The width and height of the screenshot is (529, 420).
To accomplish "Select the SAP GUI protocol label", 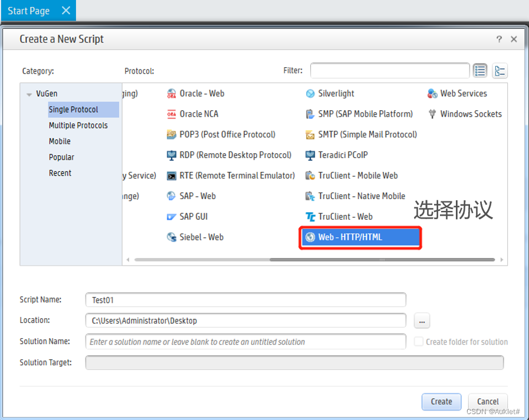I will [x=193, y=216].
